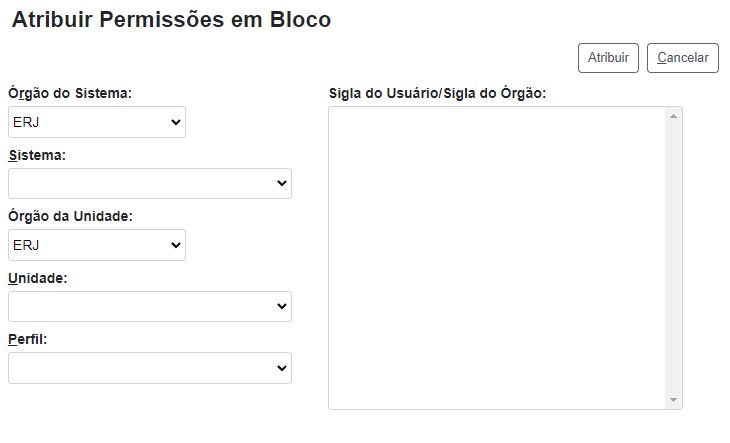Select the Órgão da Unidade label
Screen dimensions: 730x443
(70, 216)
